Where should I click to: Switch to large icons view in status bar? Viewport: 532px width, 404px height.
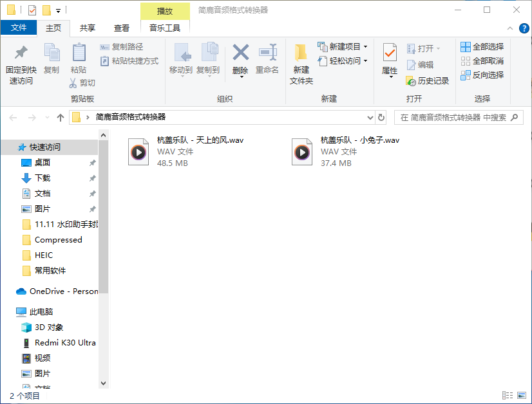522,395
